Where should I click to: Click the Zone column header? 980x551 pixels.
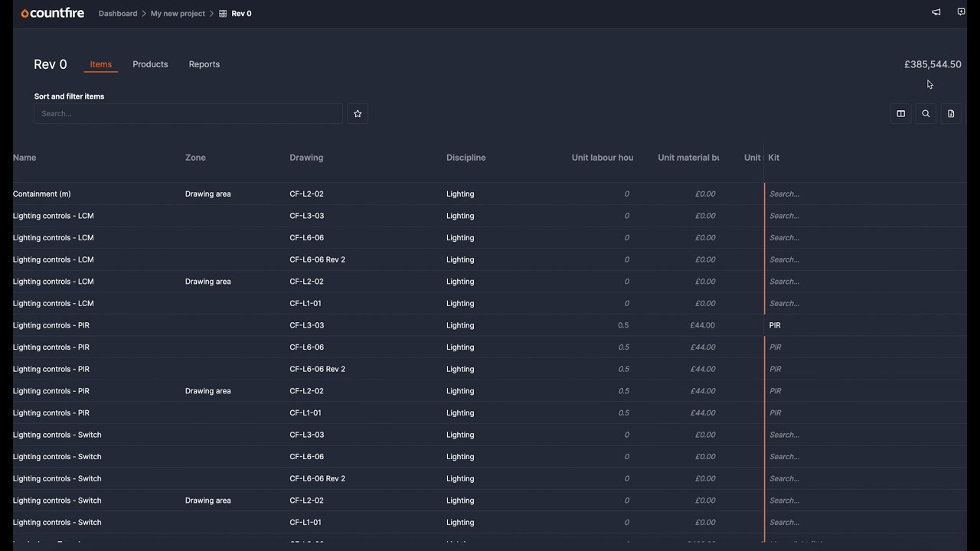[195, 158]
